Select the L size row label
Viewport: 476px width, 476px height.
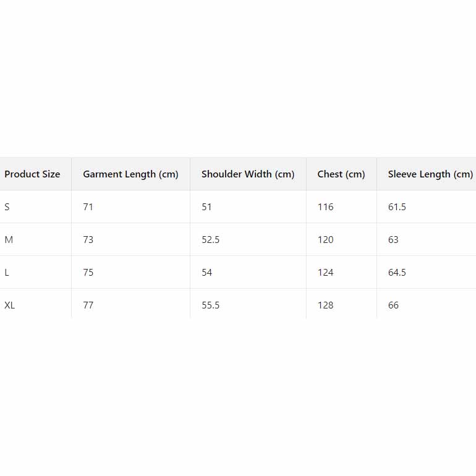(7, 273)
